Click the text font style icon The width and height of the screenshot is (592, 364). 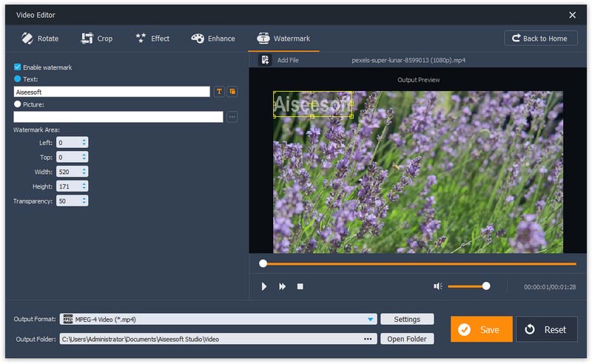219,92
